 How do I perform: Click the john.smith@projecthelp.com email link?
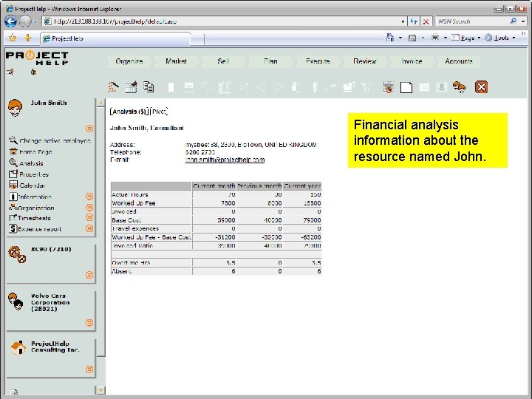225,160
